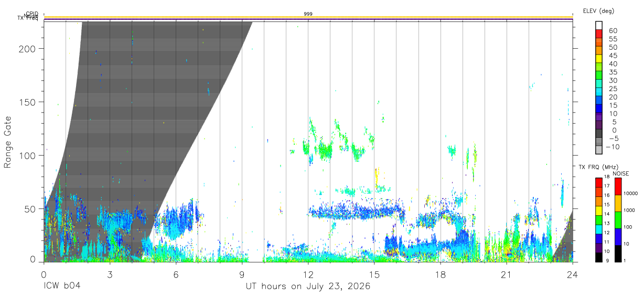644x297 pixels.
Task: Select the green segment of the NOISE colorbar
Action: click(x=618, y=219)
